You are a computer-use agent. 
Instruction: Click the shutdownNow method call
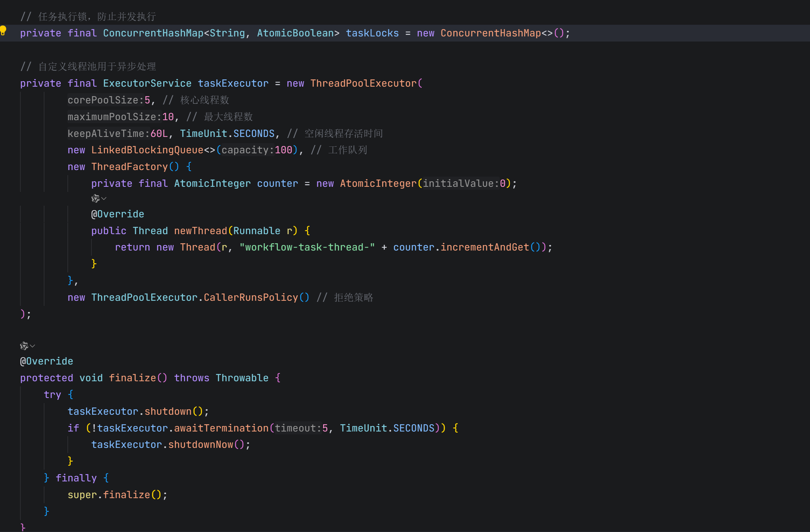[201, 445]
